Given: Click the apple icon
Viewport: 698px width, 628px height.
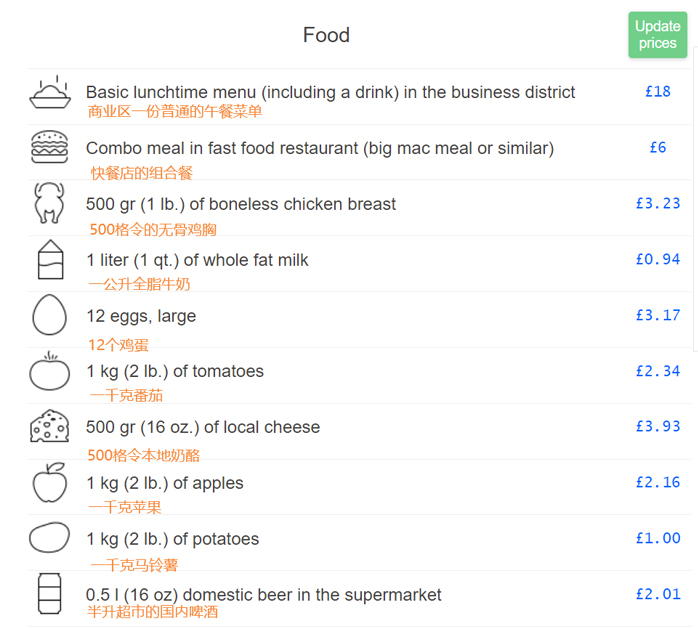Looking at the screenshot, I should (49, 483).
